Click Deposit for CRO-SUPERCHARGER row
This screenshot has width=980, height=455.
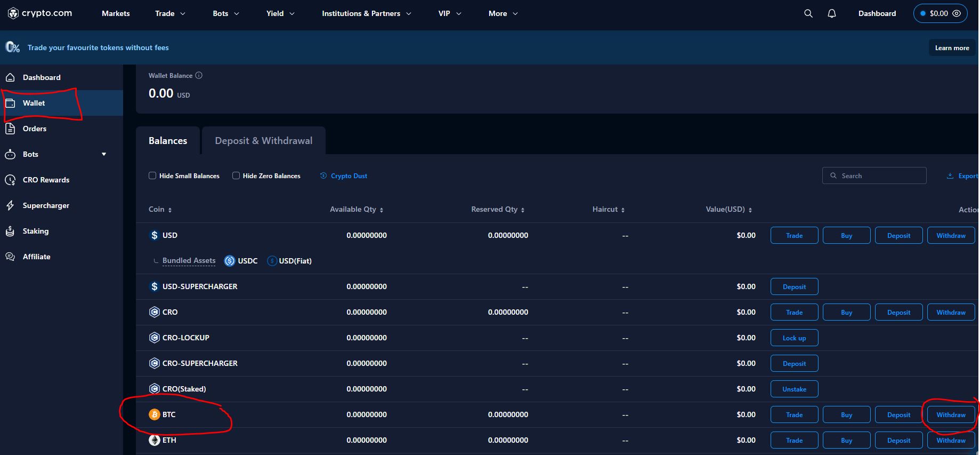click(x=795, y=363)
